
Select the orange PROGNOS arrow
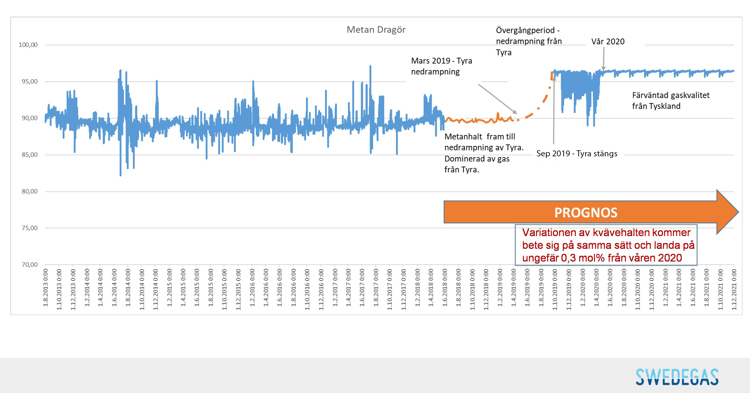pos(591,212)
